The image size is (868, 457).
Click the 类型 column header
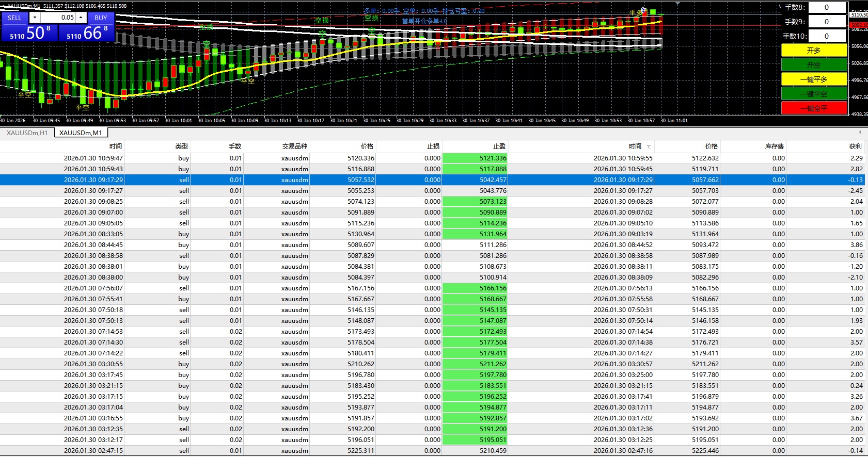(182, 146)
